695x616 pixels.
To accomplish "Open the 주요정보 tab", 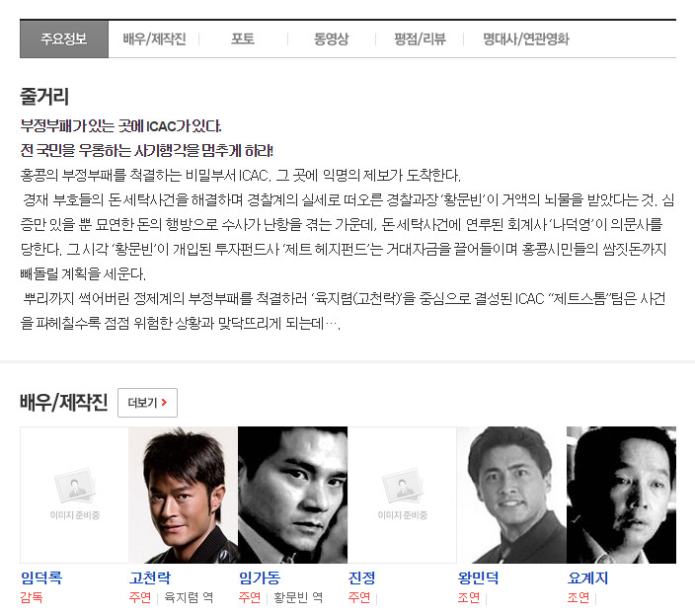I will coord(64,39).
